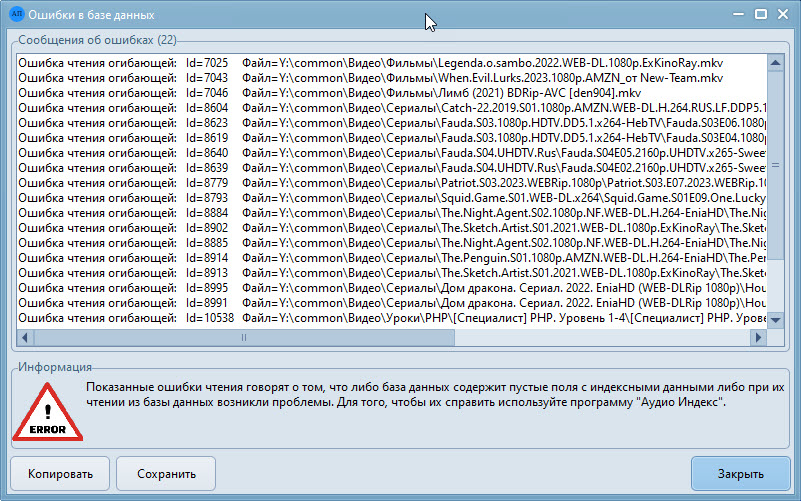Click the app icon in the title bar
This screenshot has height=501, width=801.
coord(16,14)
